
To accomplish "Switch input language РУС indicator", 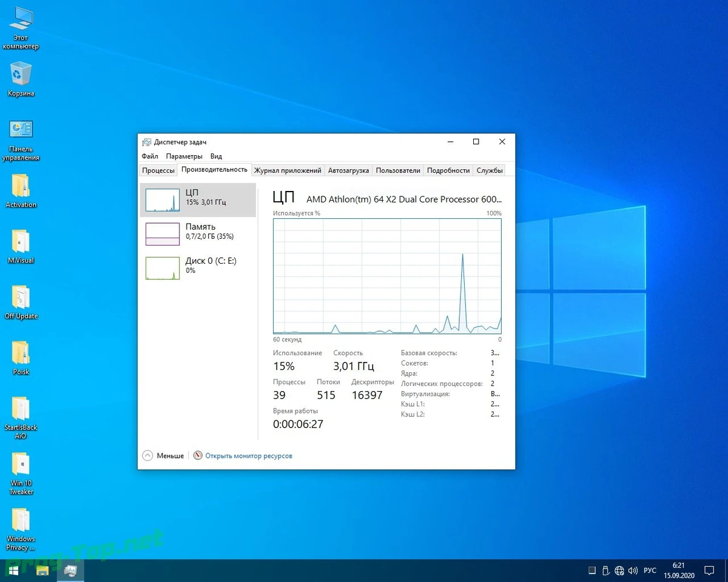I will (x=650, y=570).
